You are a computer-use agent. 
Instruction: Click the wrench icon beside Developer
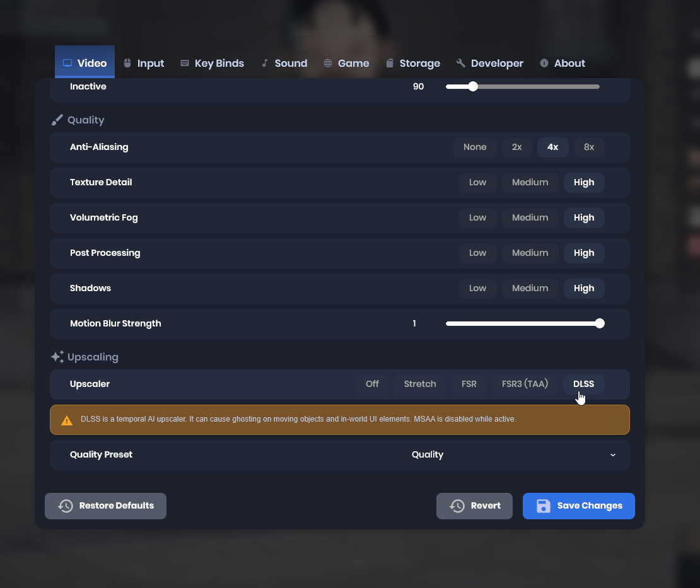(461, 63)
